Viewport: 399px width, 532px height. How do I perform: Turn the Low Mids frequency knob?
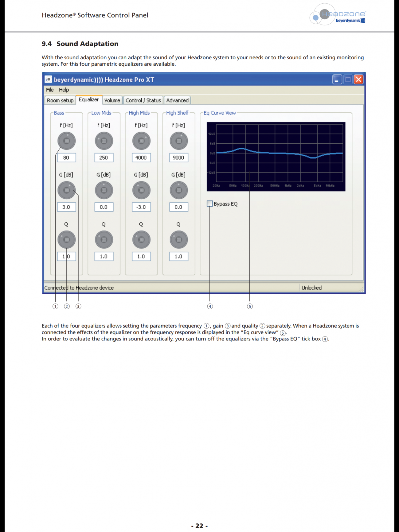pos(104,141)
